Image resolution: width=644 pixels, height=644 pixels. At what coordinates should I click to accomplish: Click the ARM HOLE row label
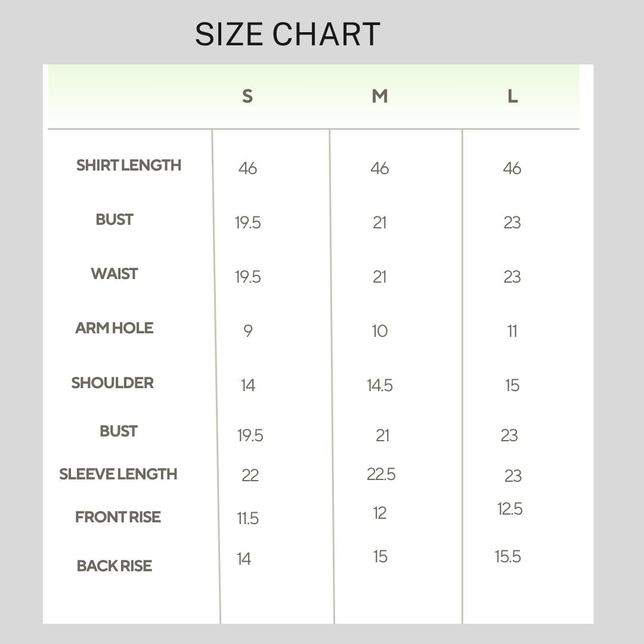coord(114,328)
